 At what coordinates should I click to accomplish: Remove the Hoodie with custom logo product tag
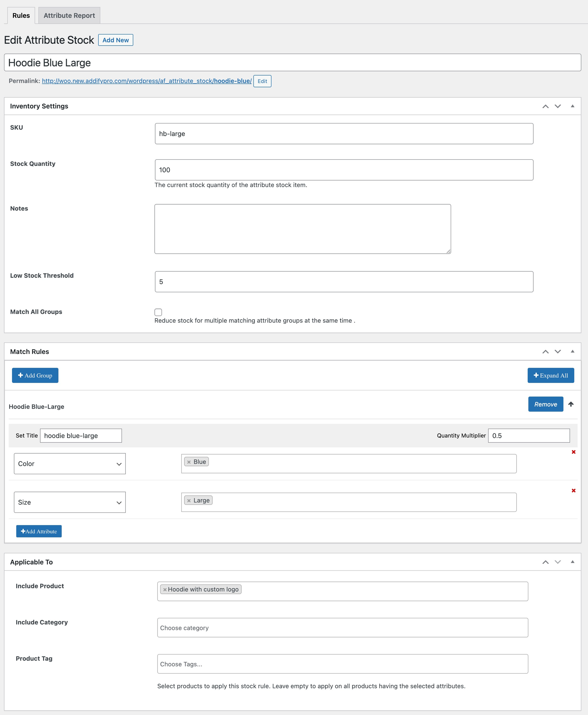tap(165, 589)
